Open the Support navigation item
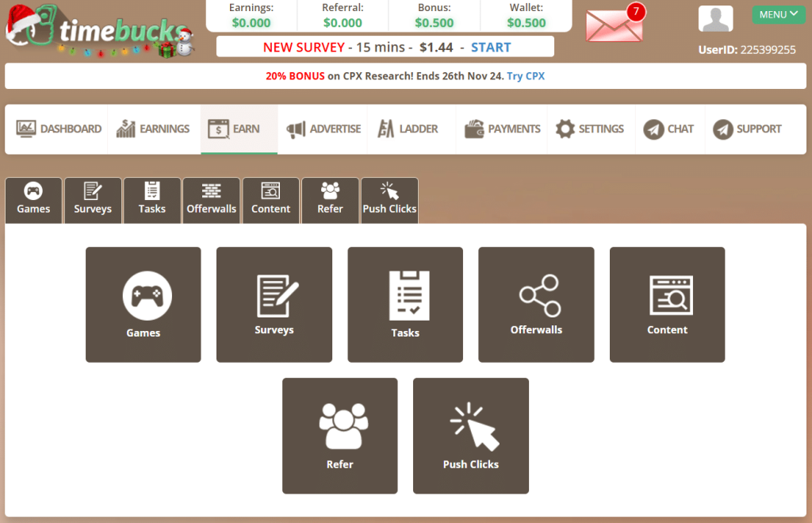 [x=747, y=129]
